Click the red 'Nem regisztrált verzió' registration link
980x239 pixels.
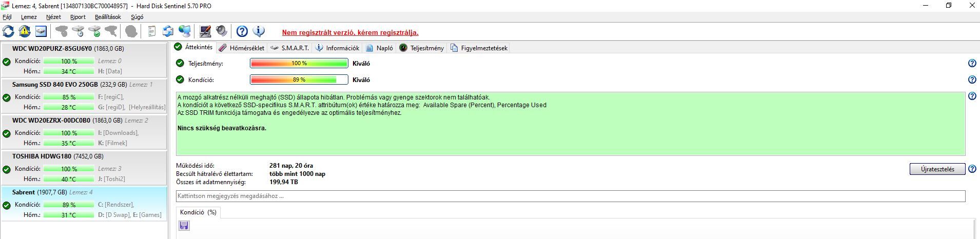click(350, 32)
